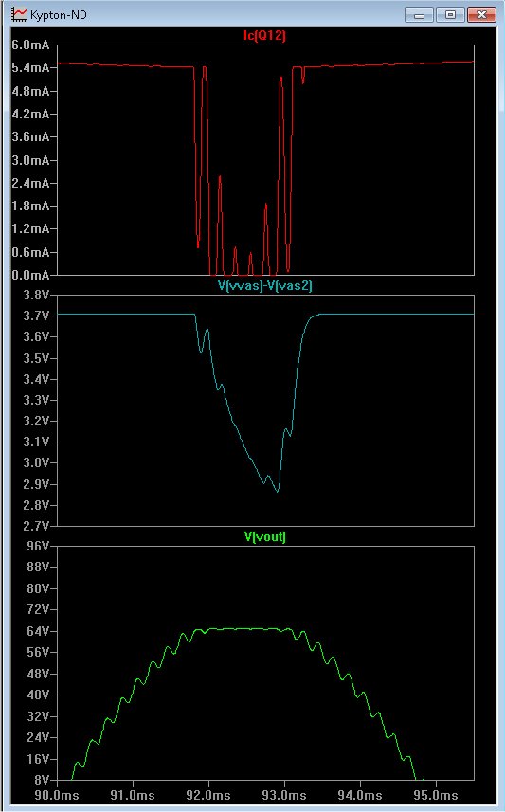Click the 5.4mA axis label

[30, 68]
